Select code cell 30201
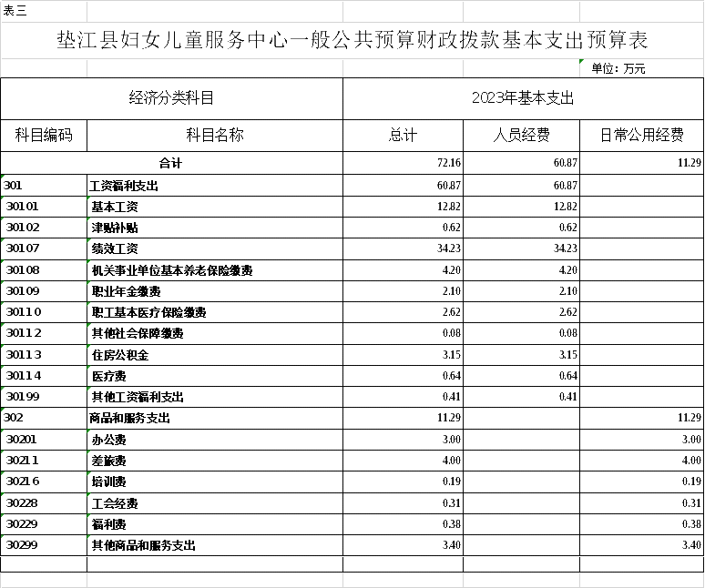The image size is (705, 588). pyautogui.click(x=44, y=440)
